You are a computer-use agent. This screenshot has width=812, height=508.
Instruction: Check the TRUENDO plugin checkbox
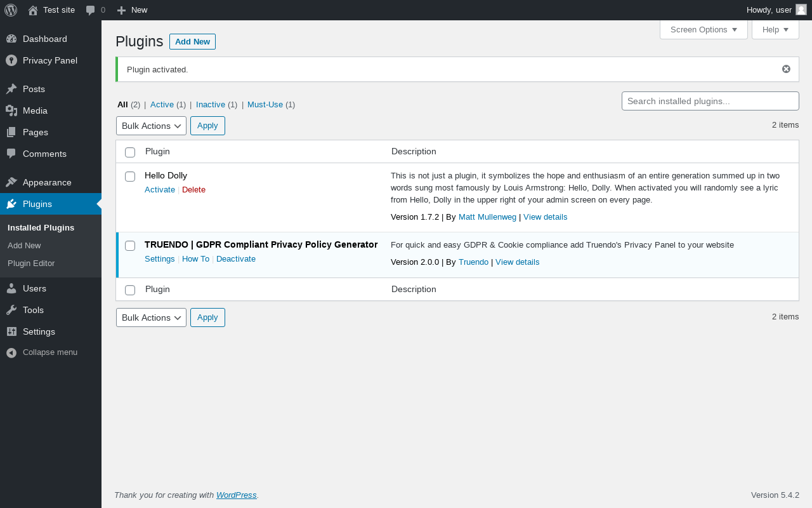(130, 245)
